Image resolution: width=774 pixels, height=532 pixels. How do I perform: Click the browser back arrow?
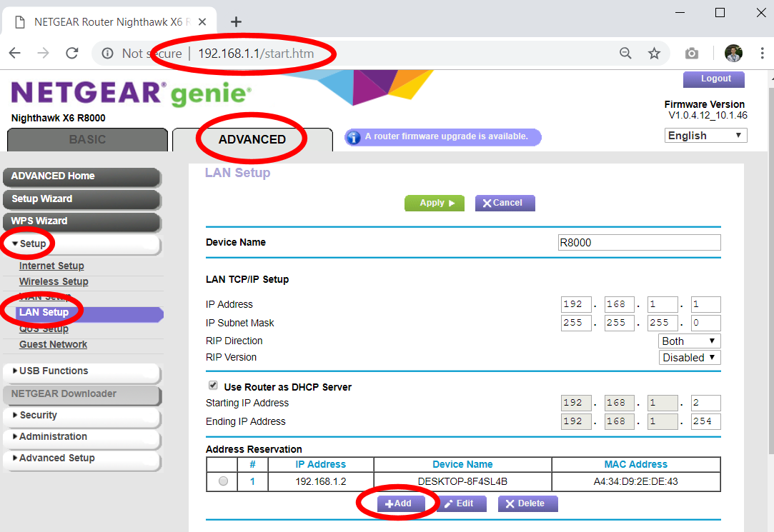tap(15, 54)
